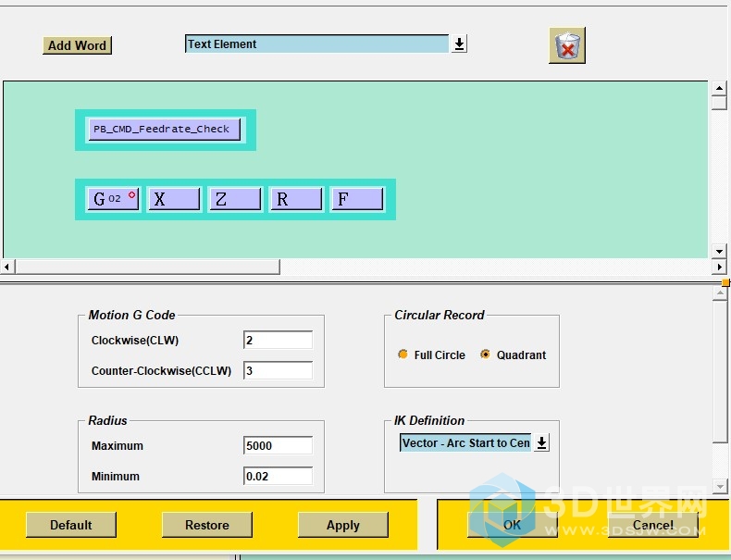Select the Full Circle radio button
Screen dimensions: 731x560
pos(403,355)
